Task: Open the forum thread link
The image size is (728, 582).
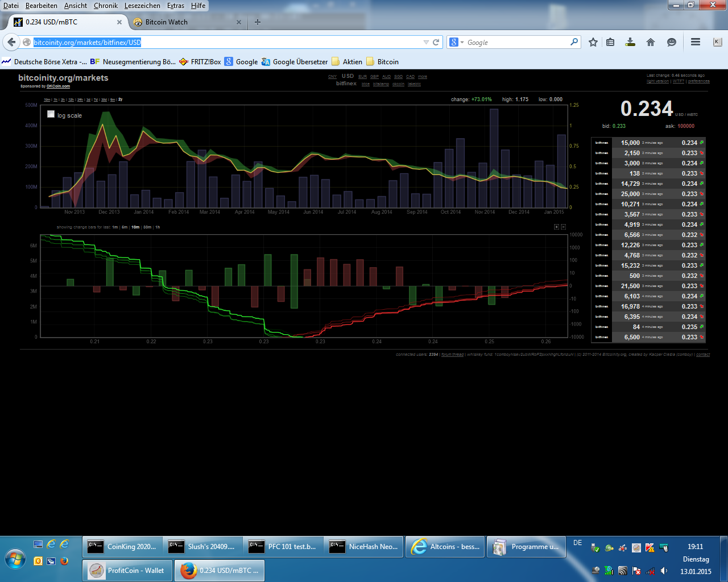Action: pos(452,354)
